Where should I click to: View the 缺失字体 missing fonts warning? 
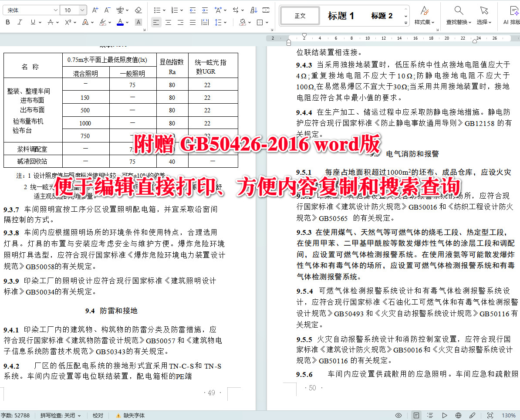click(x=130, y=415)
